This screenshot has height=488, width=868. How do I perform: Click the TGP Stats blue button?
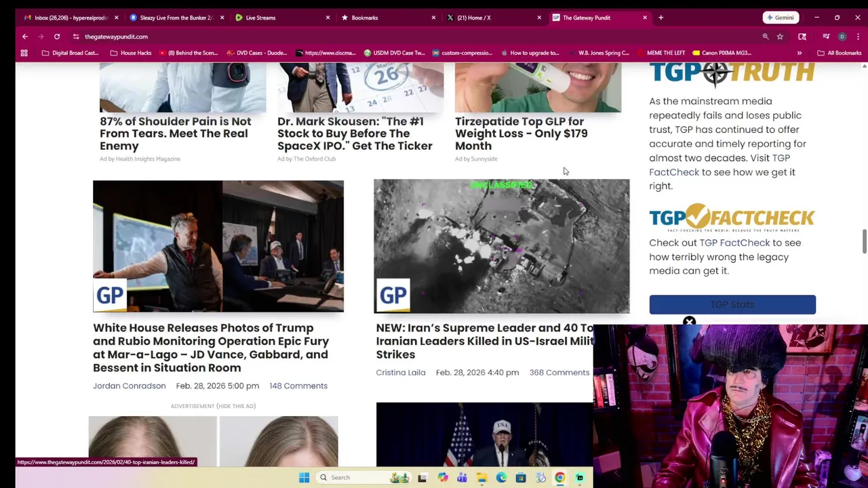point(732,304)
